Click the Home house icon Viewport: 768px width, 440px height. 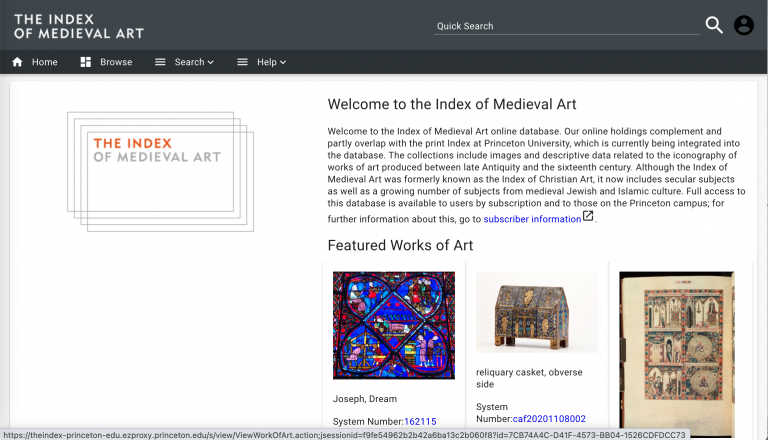coord(17,62)
